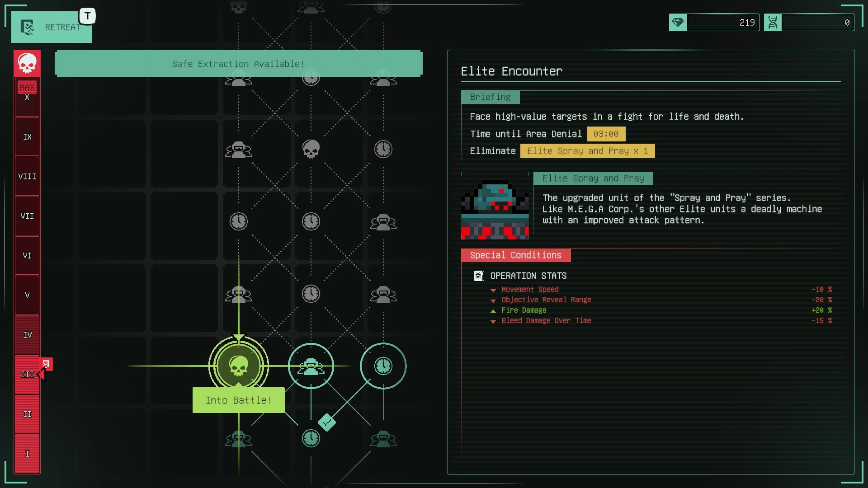
Task: Click the gem currency icon
Action: [x=678, y=22]
